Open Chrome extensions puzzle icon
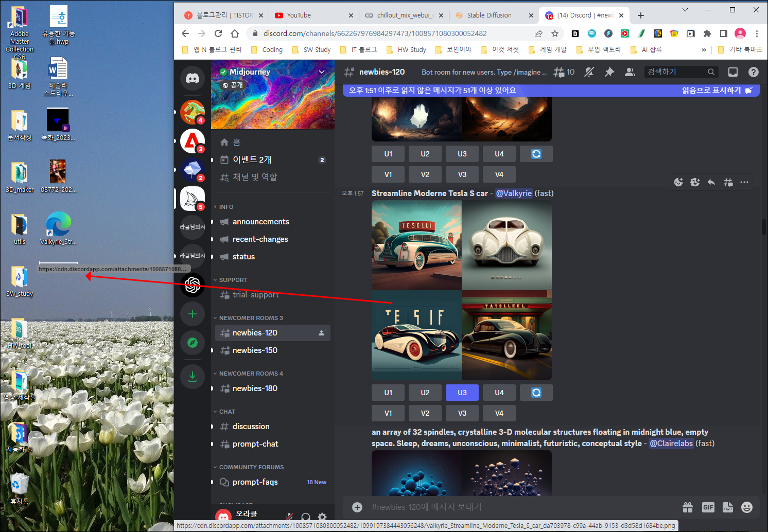 pyautogui.click(x=707, y=33)
